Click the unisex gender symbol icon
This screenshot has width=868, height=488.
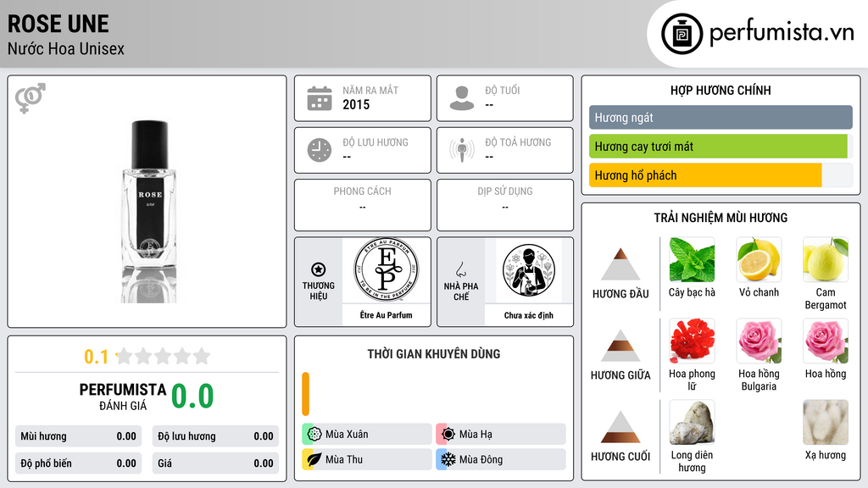tap(31, 98)
